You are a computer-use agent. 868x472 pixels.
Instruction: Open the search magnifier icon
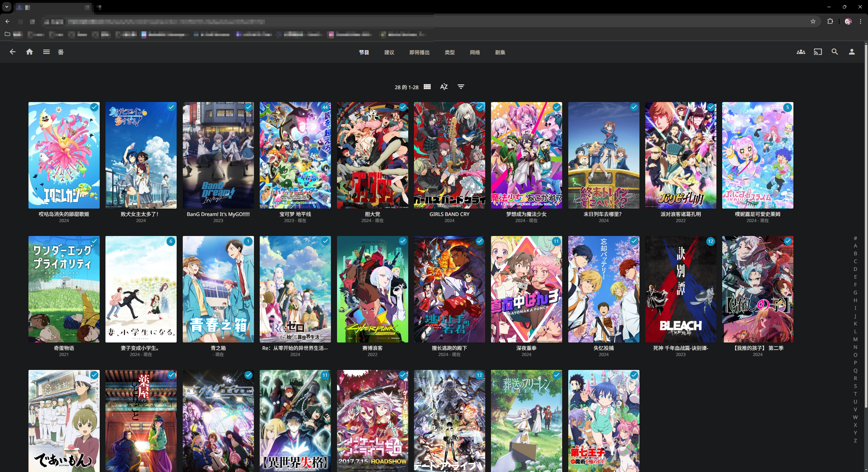835,52
